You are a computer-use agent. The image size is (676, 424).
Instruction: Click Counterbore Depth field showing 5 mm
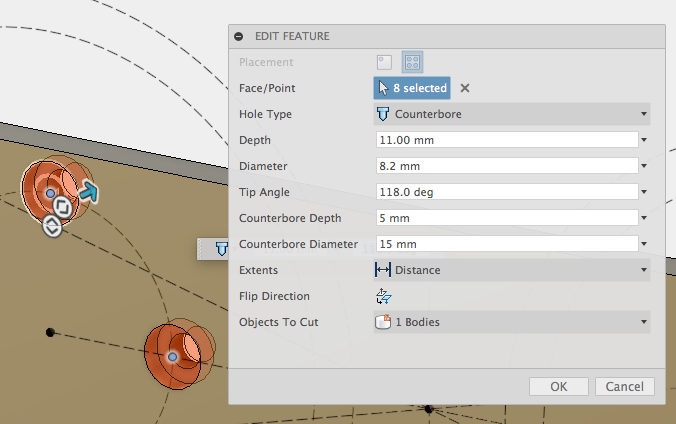(507, 218)
